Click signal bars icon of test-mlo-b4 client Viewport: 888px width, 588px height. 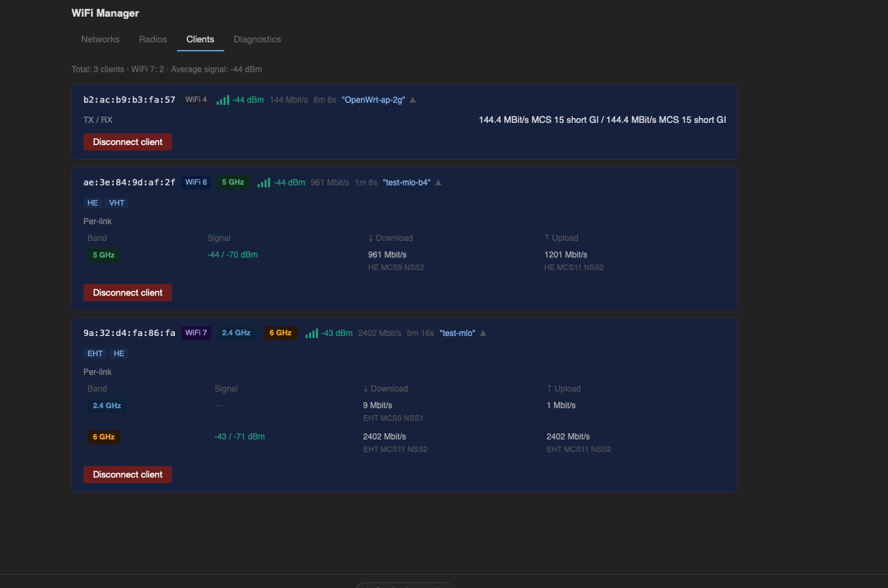(x=264, y=183)
